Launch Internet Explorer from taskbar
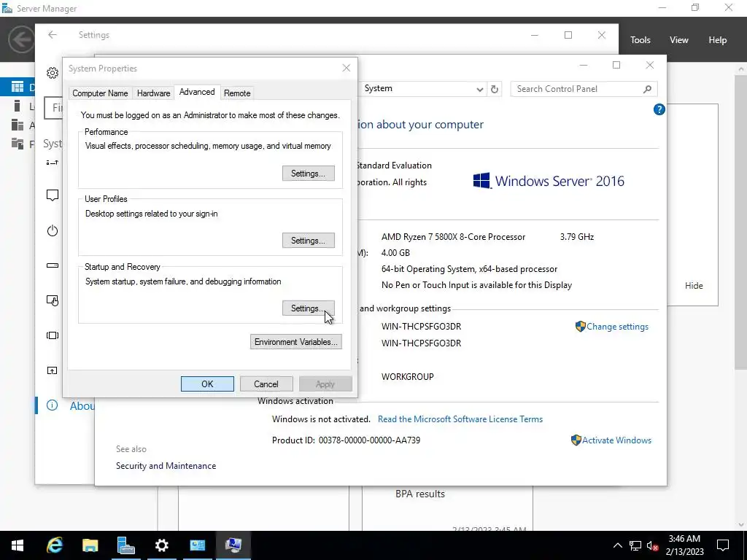 pyautogui.click(x=54, y=545)
